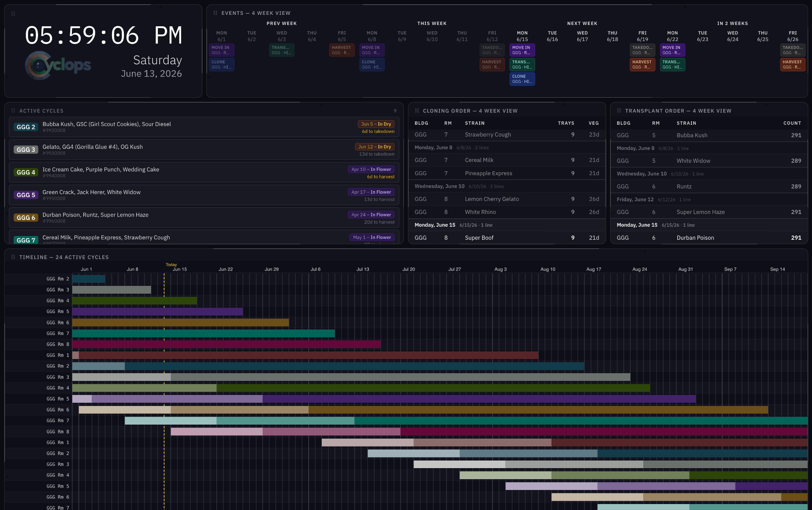This screenshot has height=510, width=812.
Task: Open the TAKEDO event on Fri 6/26
Action: click(793, 50)
